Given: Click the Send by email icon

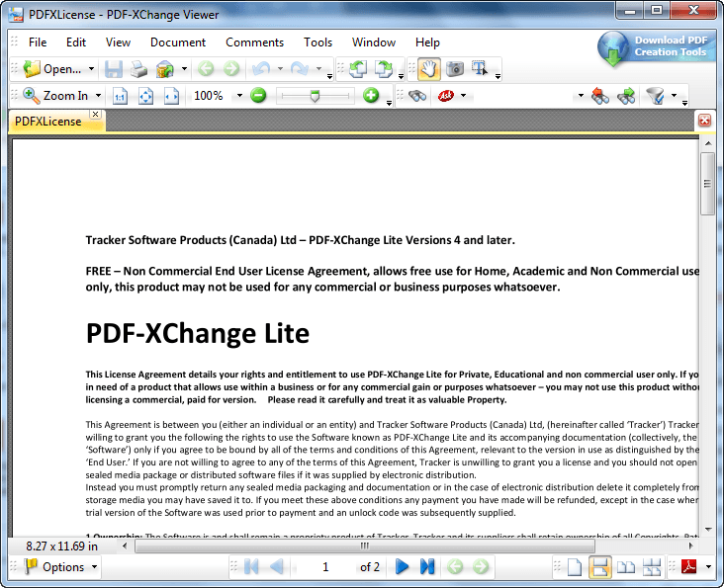Looking at the screenshot, I should click(x=165, y=69).
